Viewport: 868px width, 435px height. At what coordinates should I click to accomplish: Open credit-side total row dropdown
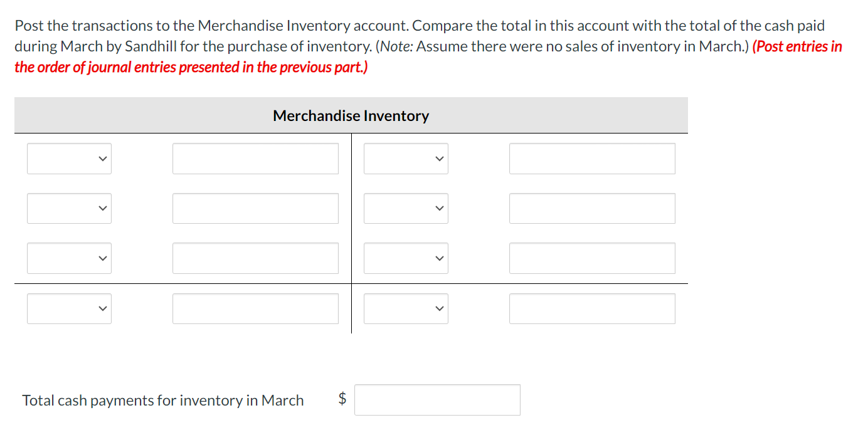[x=406, y=309]
